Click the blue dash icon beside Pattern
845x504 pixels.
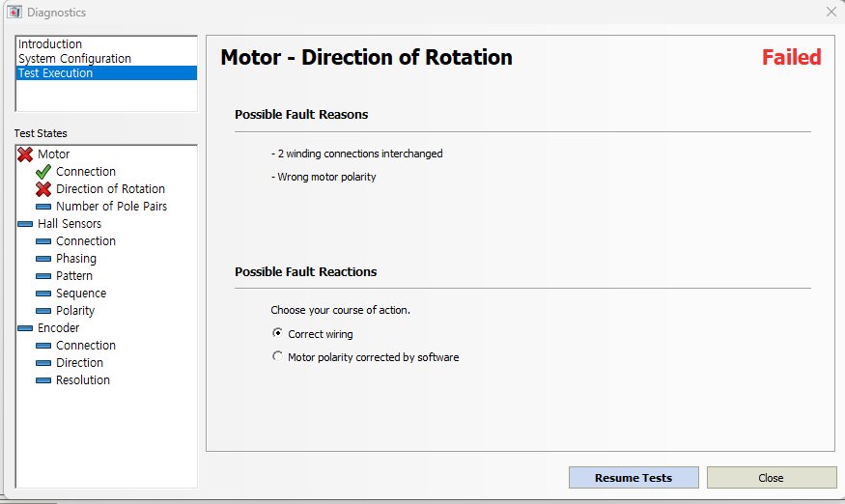pos(43,276)
